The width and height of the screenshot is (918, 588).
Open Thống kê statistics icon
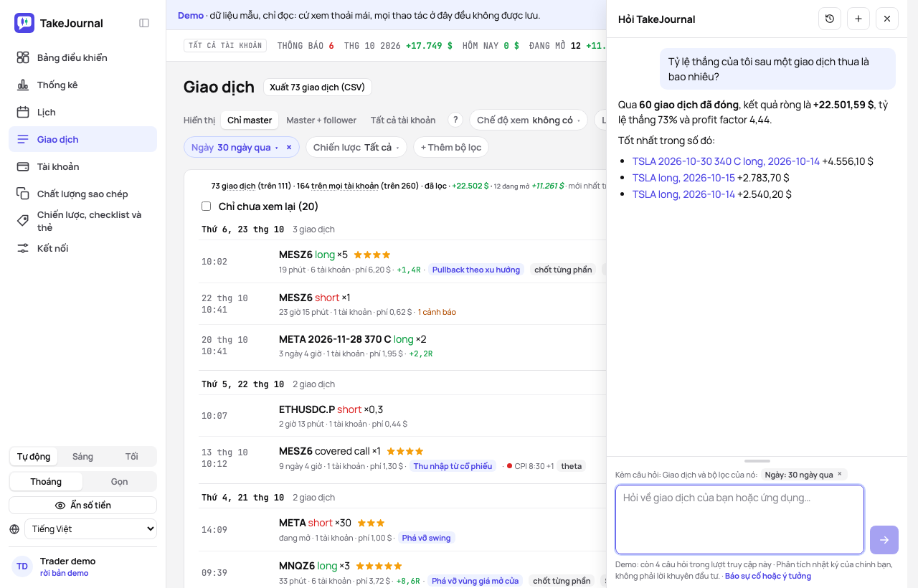pyautogui.click(x=23, y=85)
